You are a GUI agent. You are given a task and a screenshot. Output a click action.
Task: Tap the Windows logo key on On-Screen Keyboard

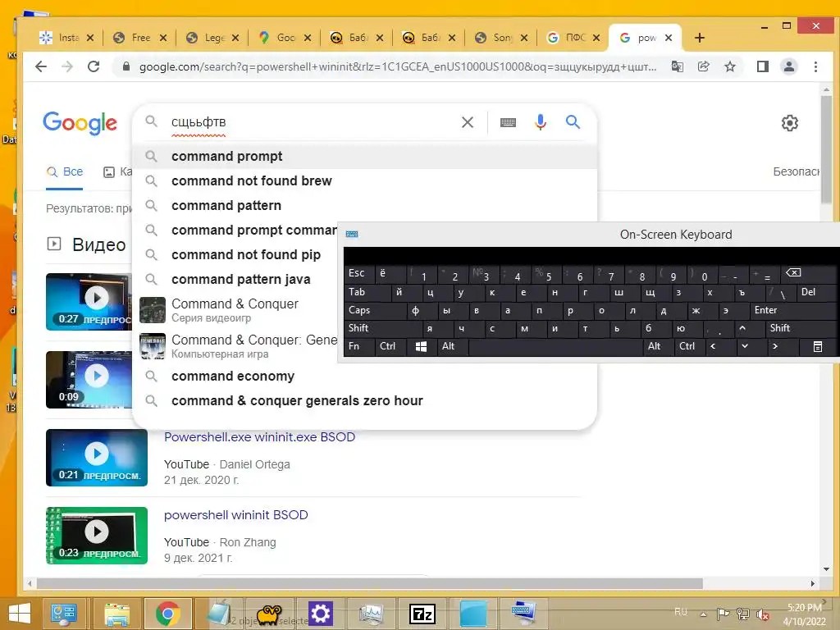(x=421, y=347)
